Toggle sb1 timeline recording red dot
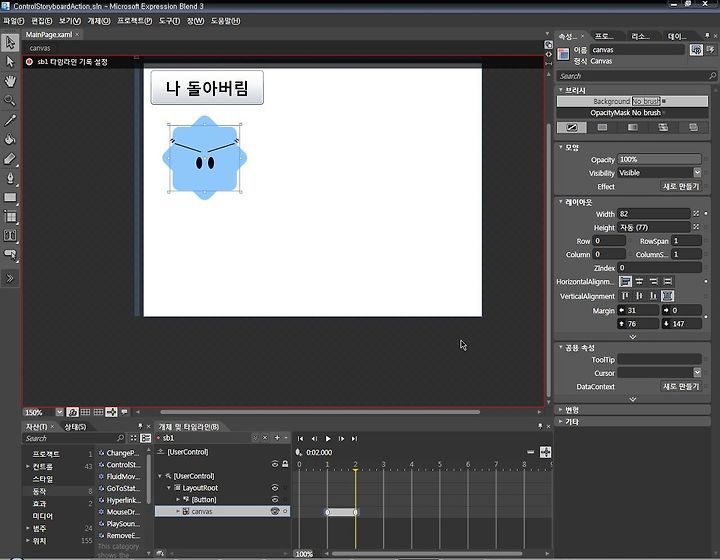 coord(29,62)
